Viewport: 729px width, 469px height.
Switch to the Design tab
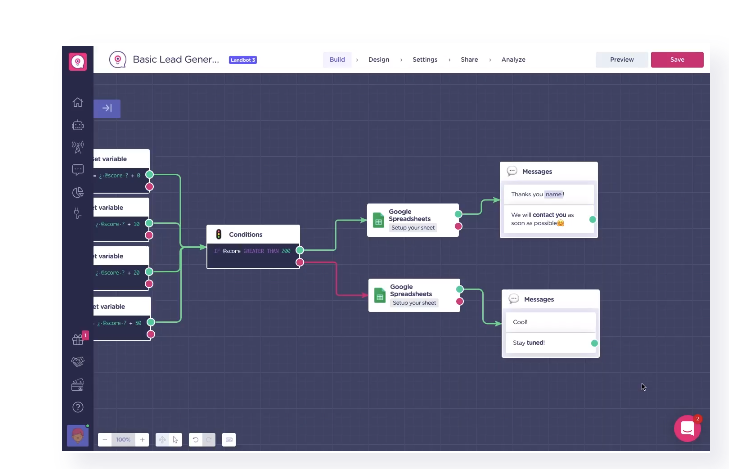(x=378, y=60)
